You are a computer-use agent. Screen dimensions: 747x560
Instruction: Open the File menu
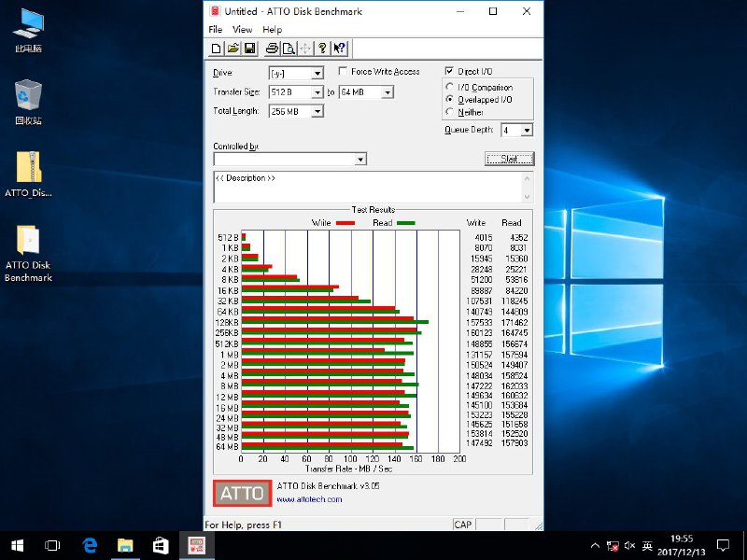[216, 30]
